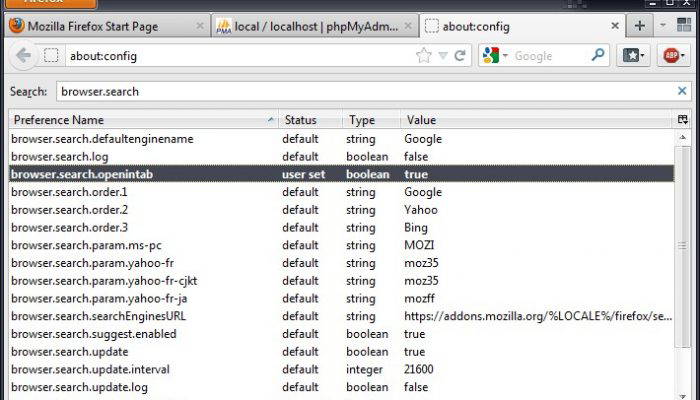Select browser.search.searchEnginesURL preference
The width and height of the screenshot is (700, 400).
tap(98, 316)
